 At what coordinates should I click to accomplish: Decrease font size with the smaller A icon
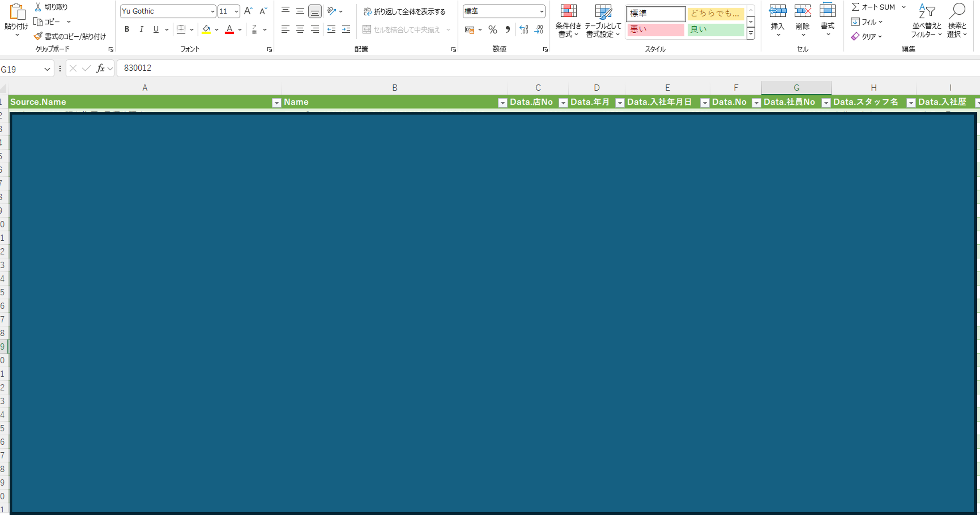click(263, 11)
